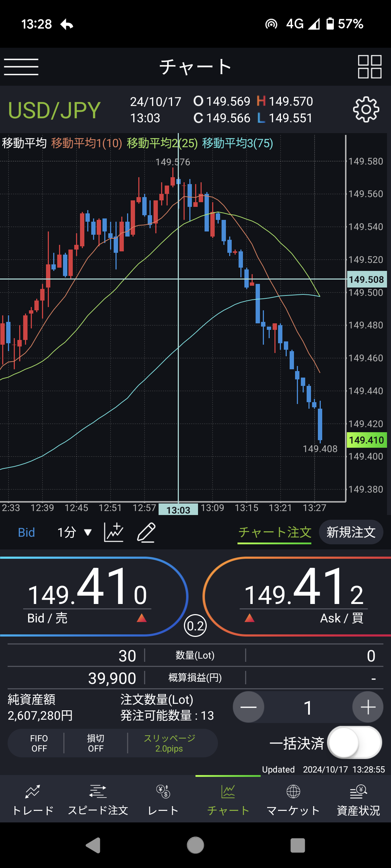391x868 pixels.
Task: Toggle the FIFO OFF setting
Action: pyautogui.click(x=39, y=743)
